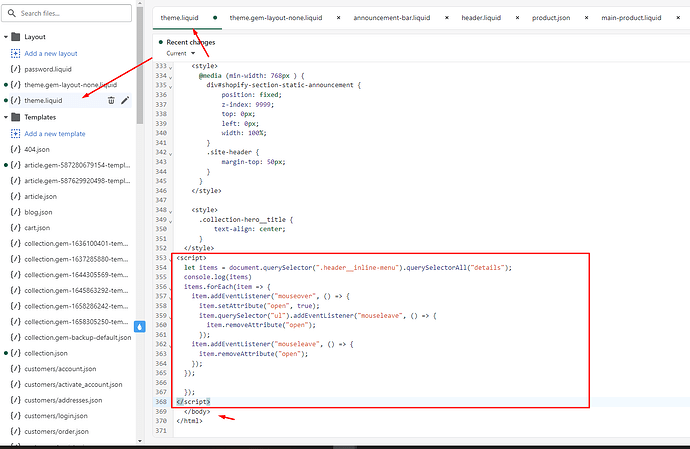Open collection.gem-1644305569 template
The height and width of the screenshot is (449, 690).
(76, 275)
